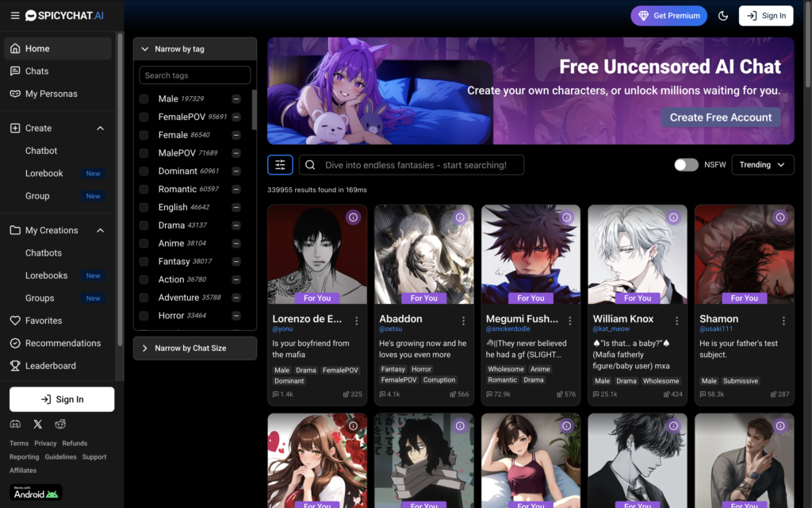
Task: Open three-dot menu on Shamon card
Action: 783,321
